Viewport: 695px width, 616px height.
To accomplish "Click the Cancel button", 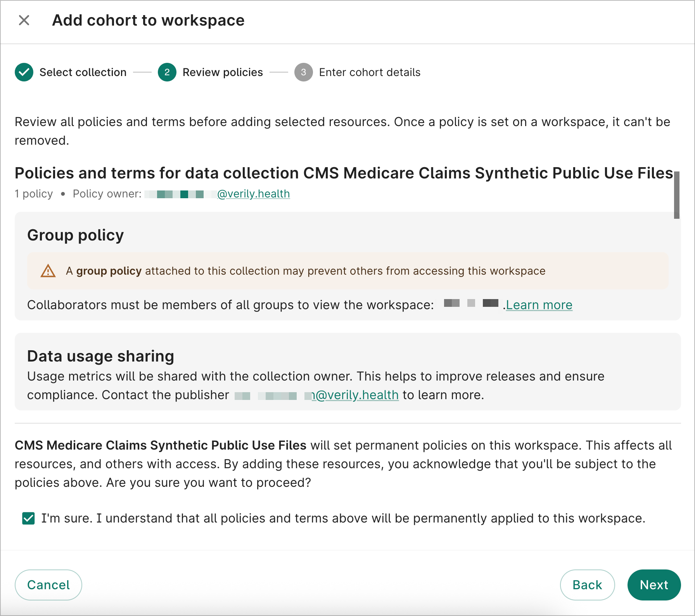I will (48, 585).
